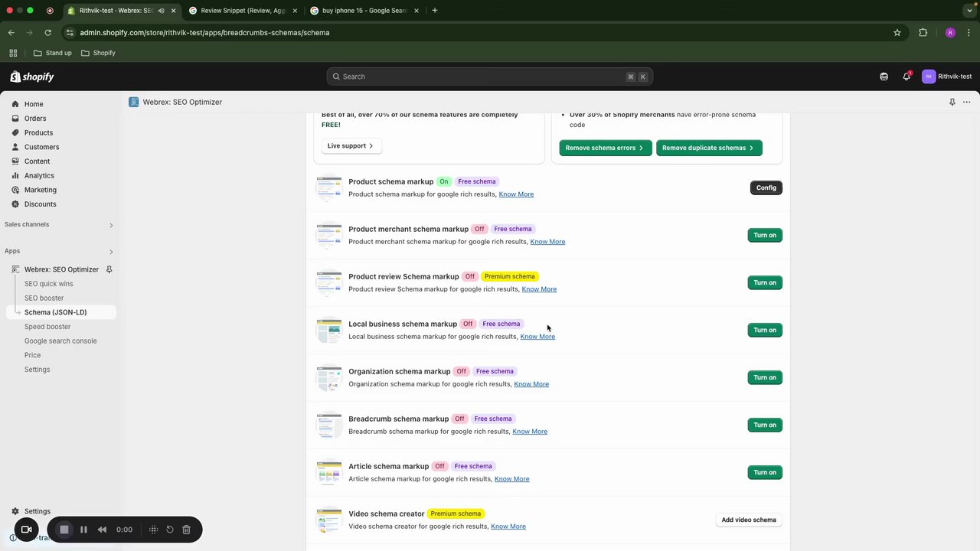The height and width of the screenshot is (551, 980).
Task: Turn on Product merchant schema markup
Action: pyautogui.click(x=765, y=235)
